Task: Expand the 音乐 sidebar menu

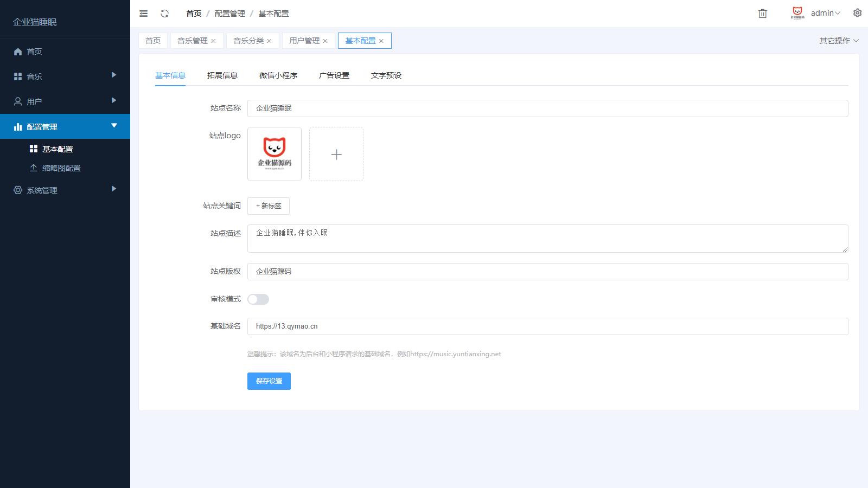Action: coord(65,76)
